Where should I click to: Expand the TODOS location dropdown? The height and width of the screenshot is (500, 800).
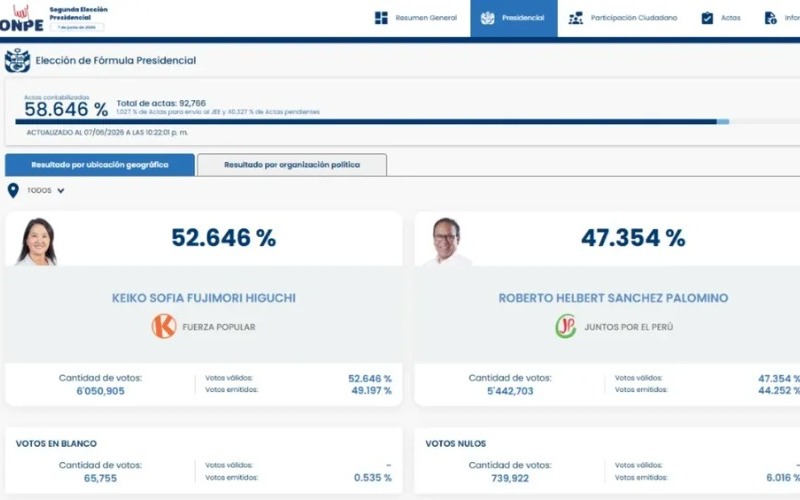46,190
